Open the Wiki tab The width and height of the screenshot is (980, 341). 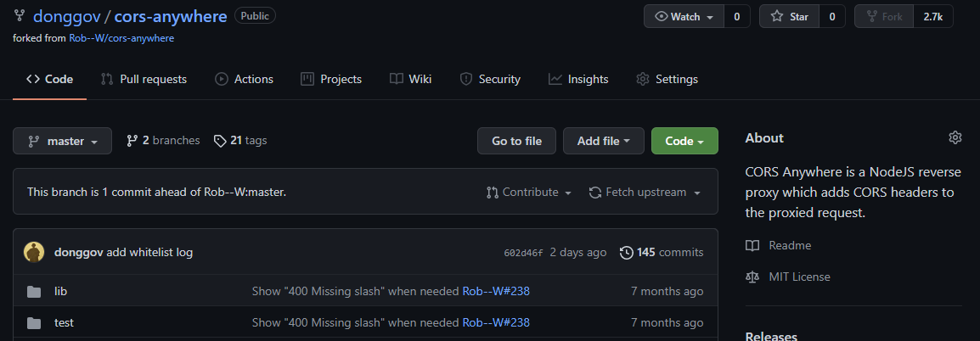pyautogui.click(x=411, y=80)
